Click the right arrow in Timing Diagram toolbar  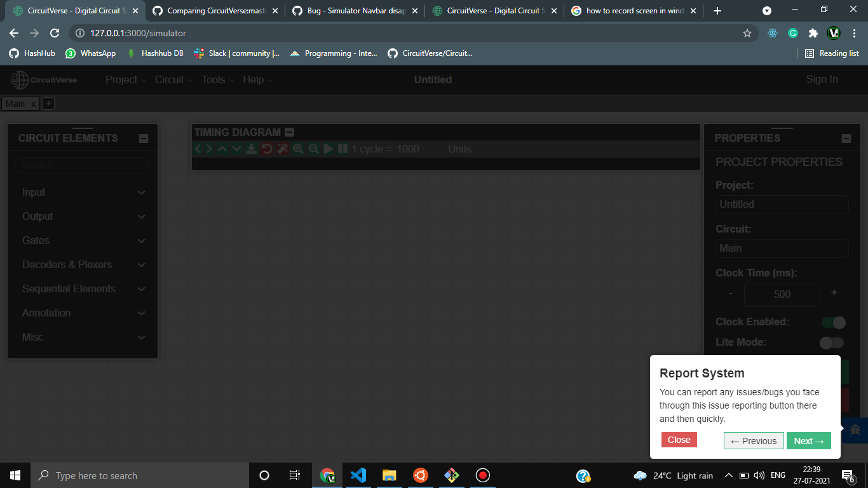coord(209,149)
